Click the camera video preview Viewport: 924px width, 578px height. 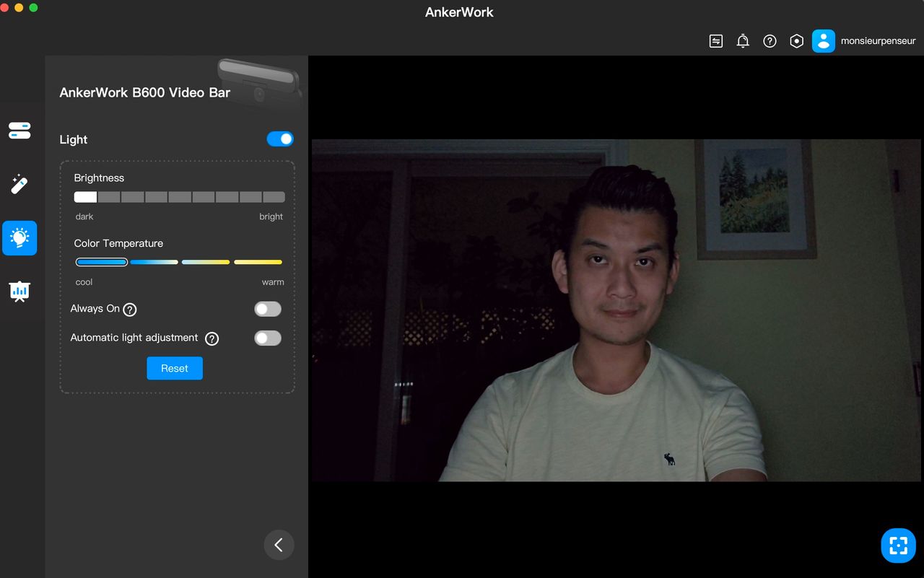(x=616, y=310)
